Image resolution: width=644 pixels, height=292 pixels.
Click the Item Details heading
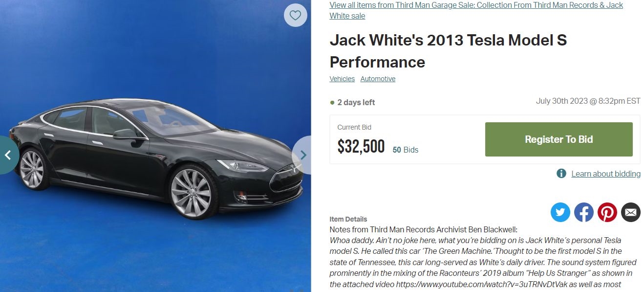[348, 219]
